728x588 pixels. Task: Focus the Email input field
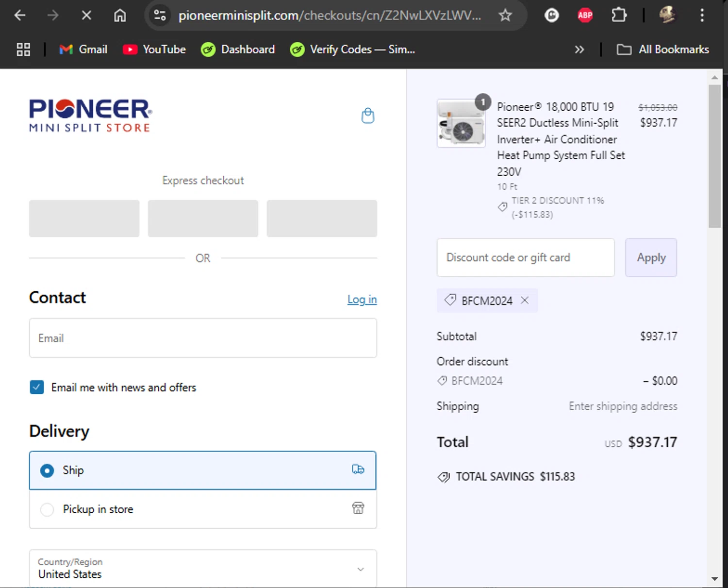pos(203,338)
